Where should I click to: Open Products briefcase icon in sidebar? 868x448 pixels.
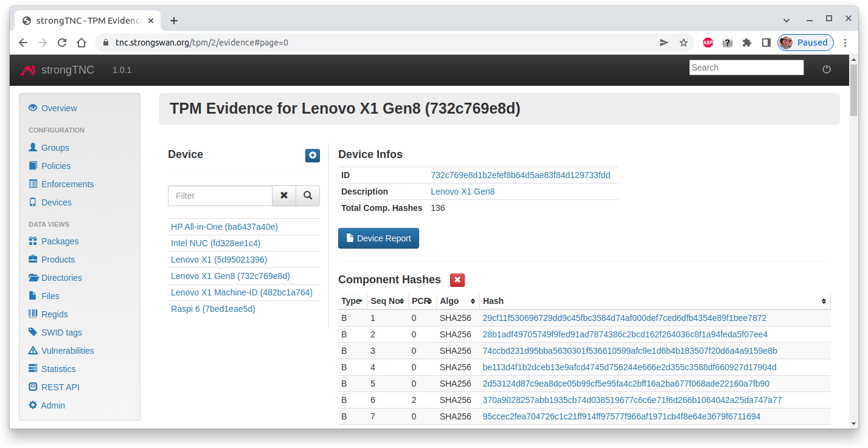(33, 260)
